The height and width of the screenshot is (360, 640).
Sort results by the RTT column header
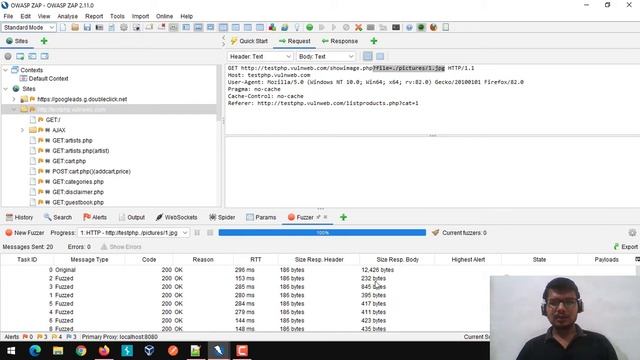tap(256, 260)
